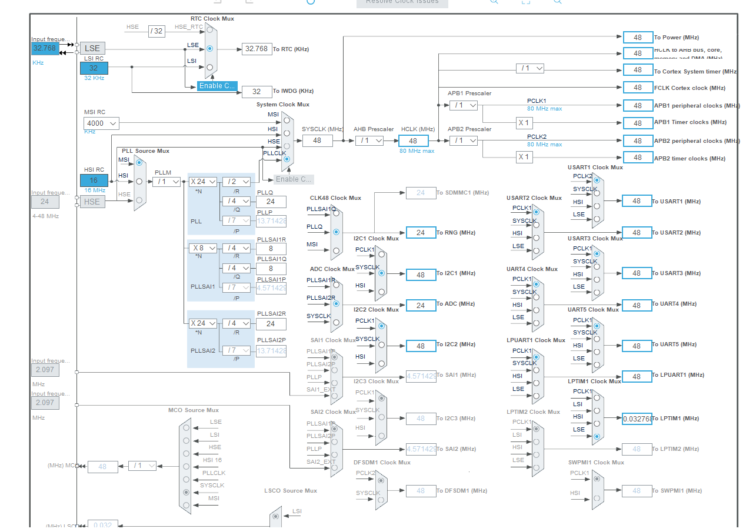
Task: Click the HCLK frequency input field
Action: coord(413,141)
